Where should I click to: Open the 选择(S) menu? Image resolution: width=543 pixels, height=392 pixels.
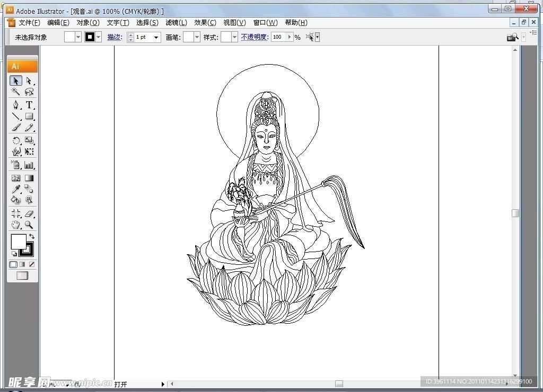pyautogui.click(x=147, y=22)
